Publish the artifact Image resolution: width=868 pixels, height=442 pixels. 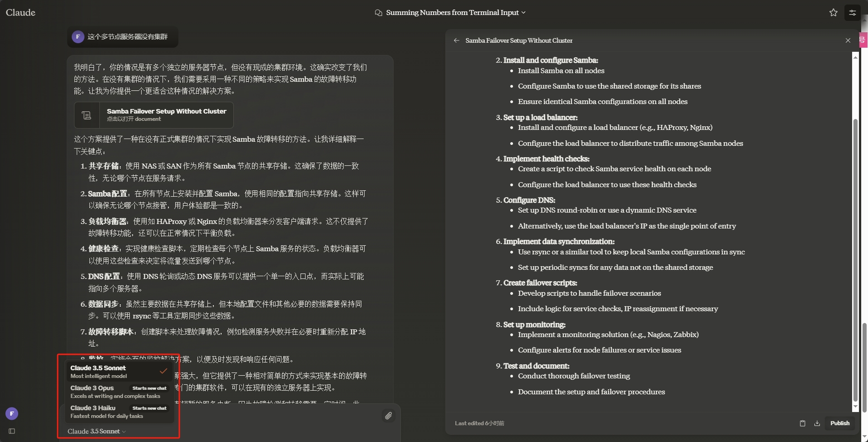click(839, 423)
